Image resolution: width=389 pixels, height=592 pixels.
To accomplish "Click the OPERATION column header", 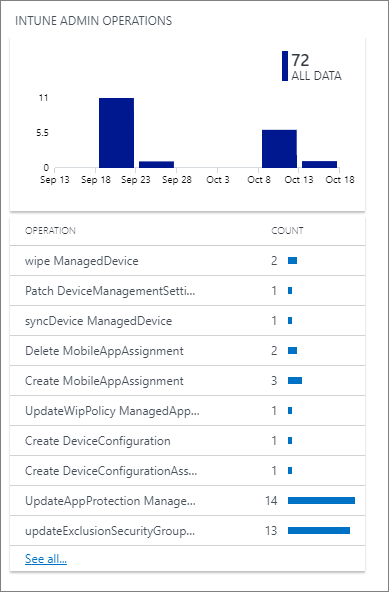I will pos(50,231).
